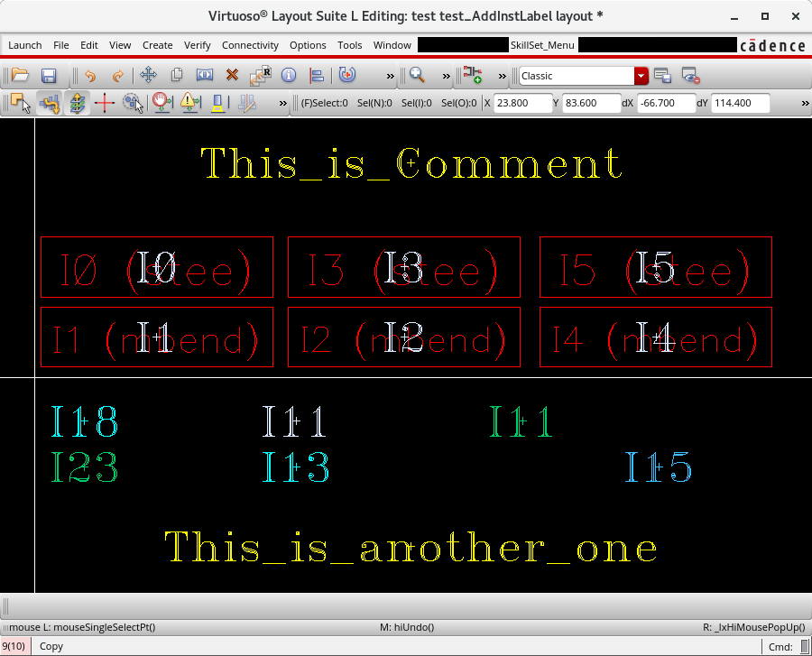
Task: Click the Sel(O):0 status text
Action: tap(459, 103)
